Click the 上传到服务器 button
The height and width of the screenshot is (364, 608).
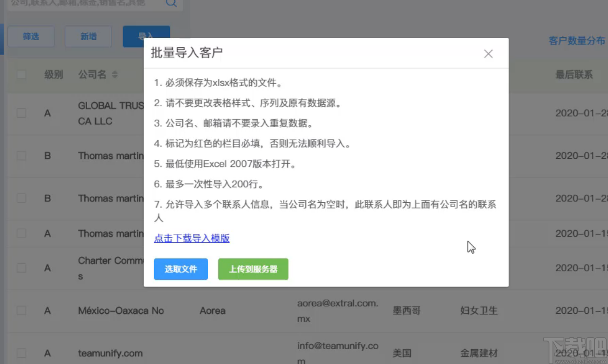[x=253, y=269]
